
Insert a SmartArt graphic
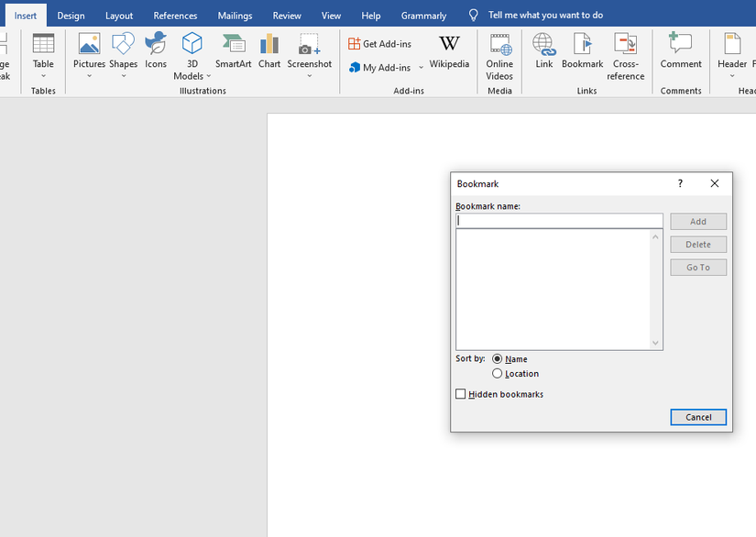coord(233,57)
